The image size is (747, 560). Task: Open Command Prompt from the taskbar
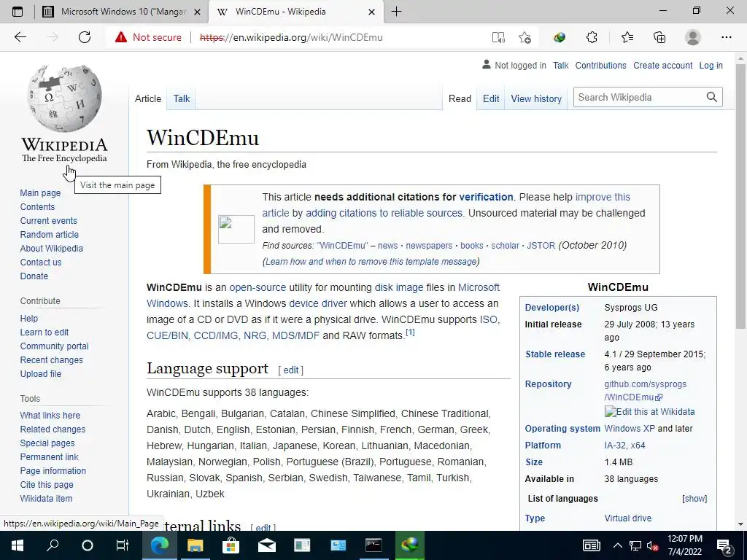[373, 545]
